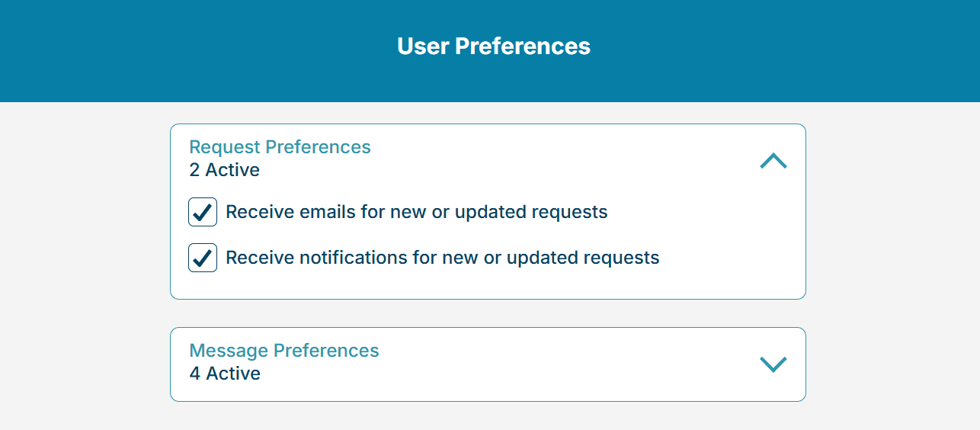Click the User Preferences page heading
The height and width of the screenshot is (430, 980).
pyautogui.click(x=493, y=47)
